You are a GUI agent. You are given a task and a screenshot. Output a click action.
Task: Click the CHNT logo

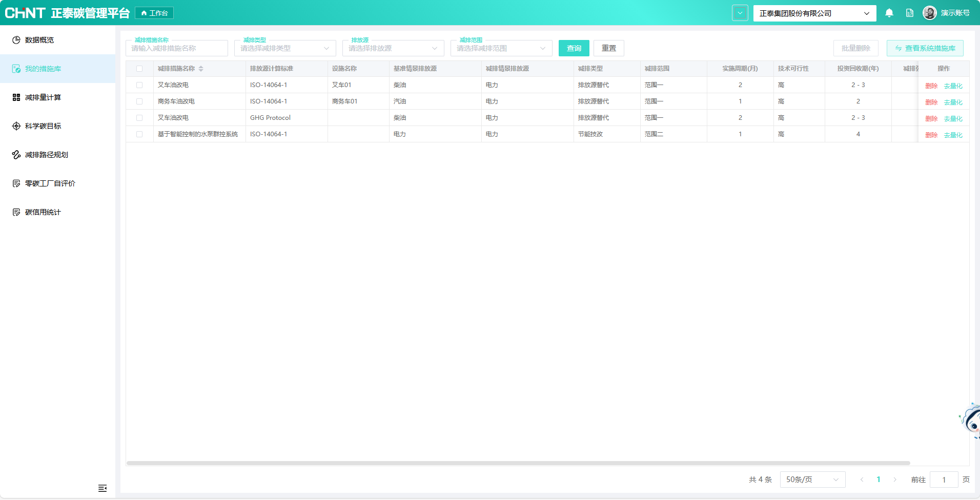(25, 13)
